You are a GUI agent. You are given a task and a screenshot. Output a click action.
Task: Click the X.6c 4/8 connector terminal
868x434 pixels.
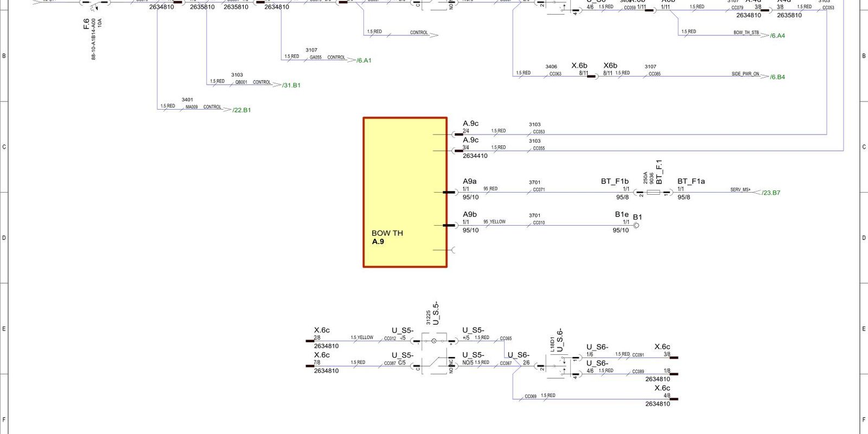tap(673, 399)
